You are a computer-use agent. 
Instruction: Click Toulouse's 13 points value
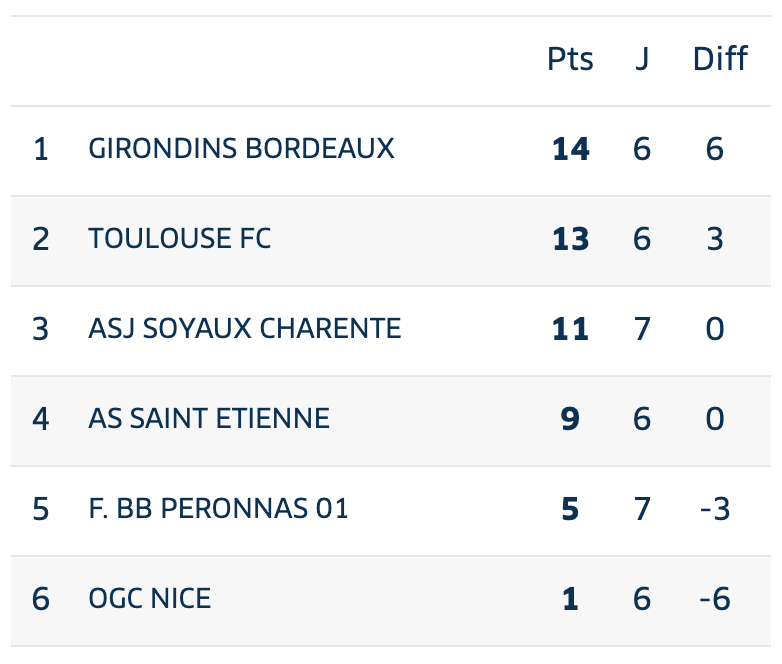pyautogui.click(x=571, y=239)
